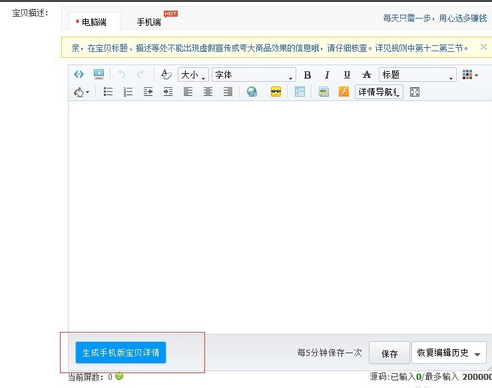Image resolution: width=492 pixels, height=388 pixels.
Task: Click 保存 save button
Action: (389, 353)
